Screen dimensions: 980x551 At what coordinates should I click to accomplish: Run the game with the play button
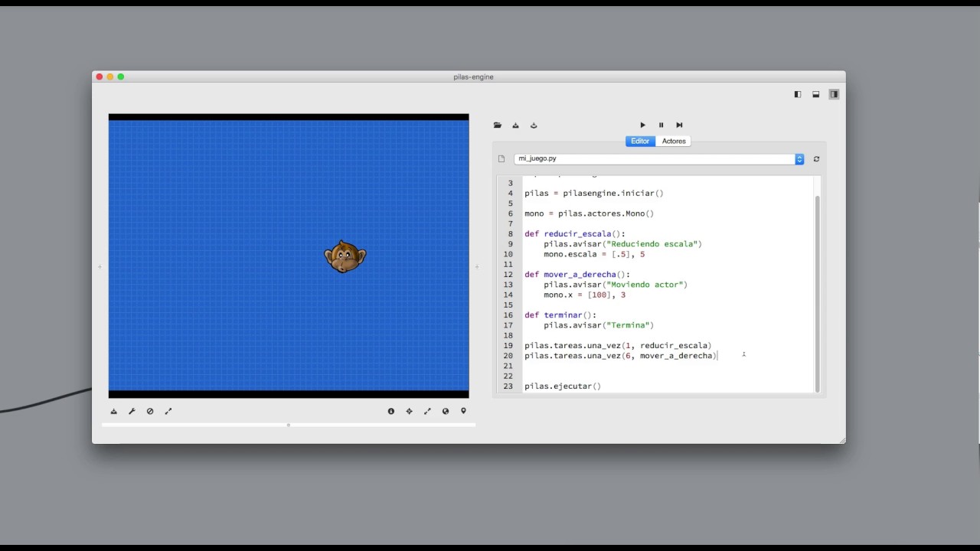[642, 125]
